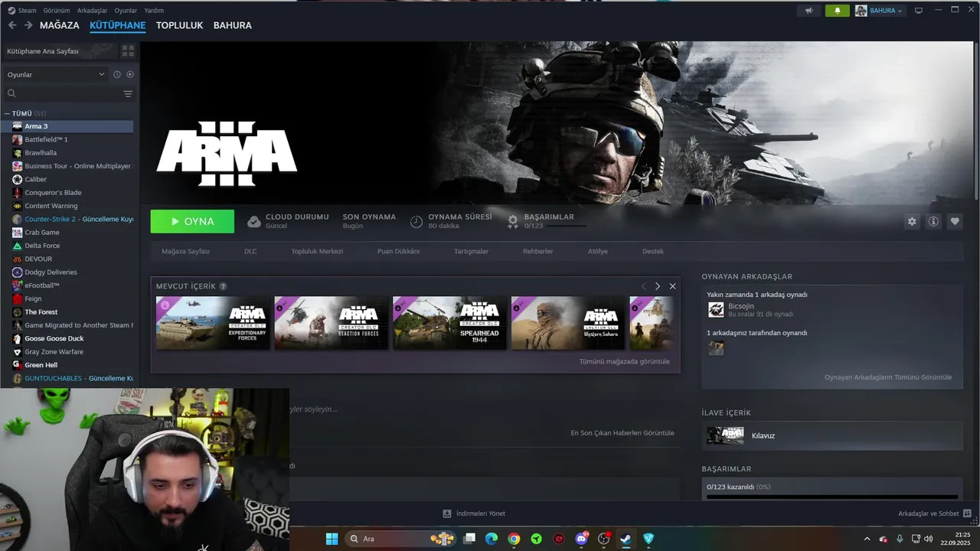
Task: Open the Puan Dükkânı link
Action: coord(398,251)
